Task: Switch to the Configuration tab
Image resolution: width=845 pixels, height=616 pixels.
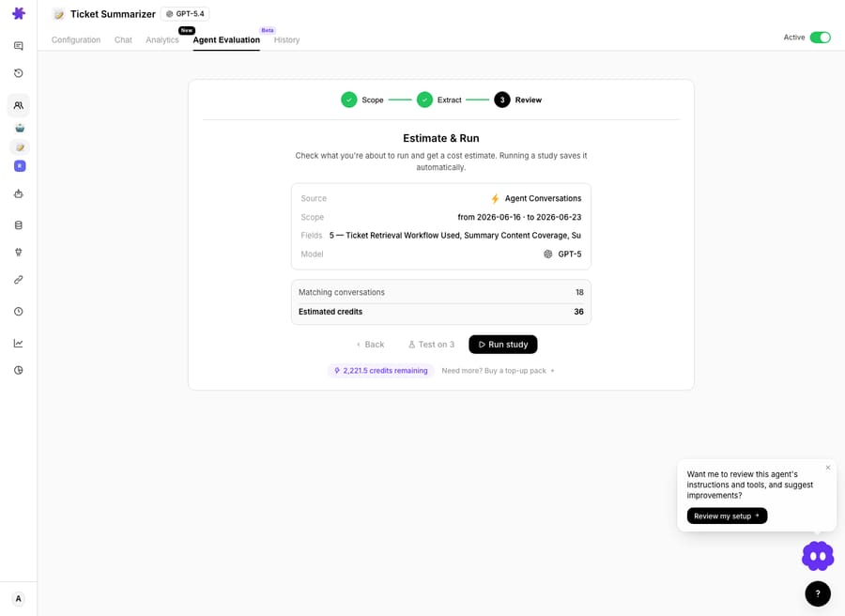Action: [76, 39]
